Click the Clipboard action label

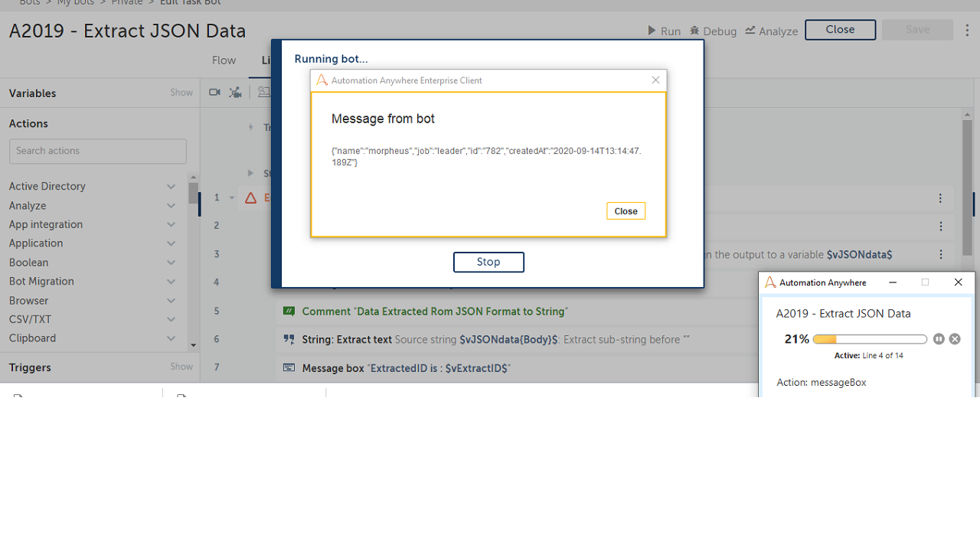[x=32, y=338]
